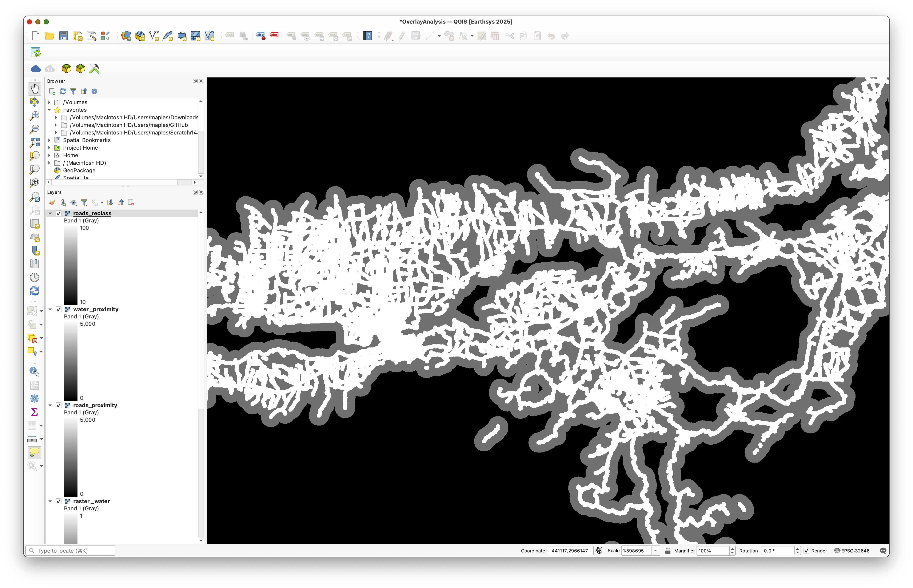913x588 pixels.
Task: Toggle visibility of raster_water layer
Action: coord(59,501)
